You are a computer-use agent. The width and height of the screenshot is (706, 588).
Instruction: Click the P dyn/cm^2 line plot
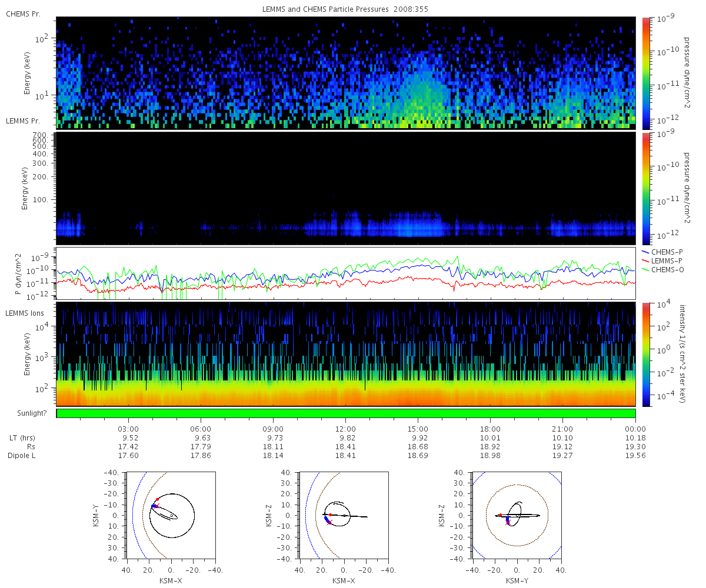point(346,273)
